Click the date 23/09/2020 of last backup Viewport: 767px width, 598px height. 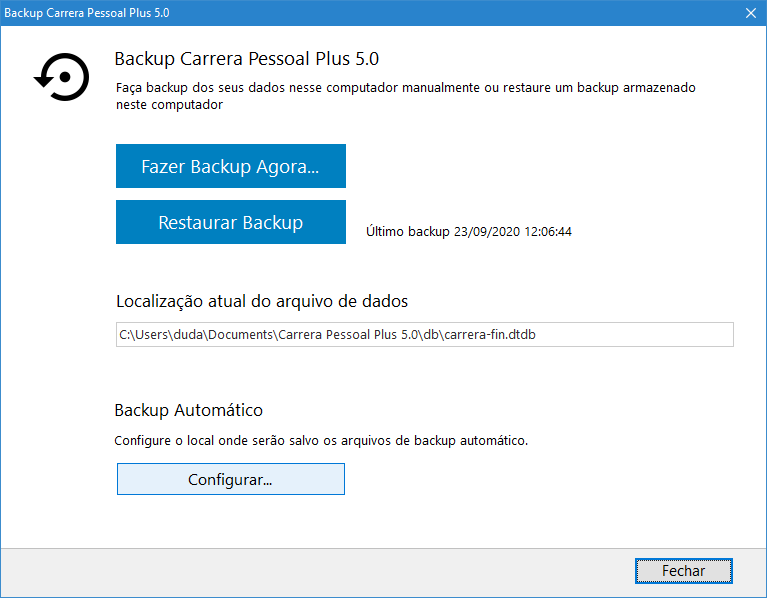pos(486,232)
